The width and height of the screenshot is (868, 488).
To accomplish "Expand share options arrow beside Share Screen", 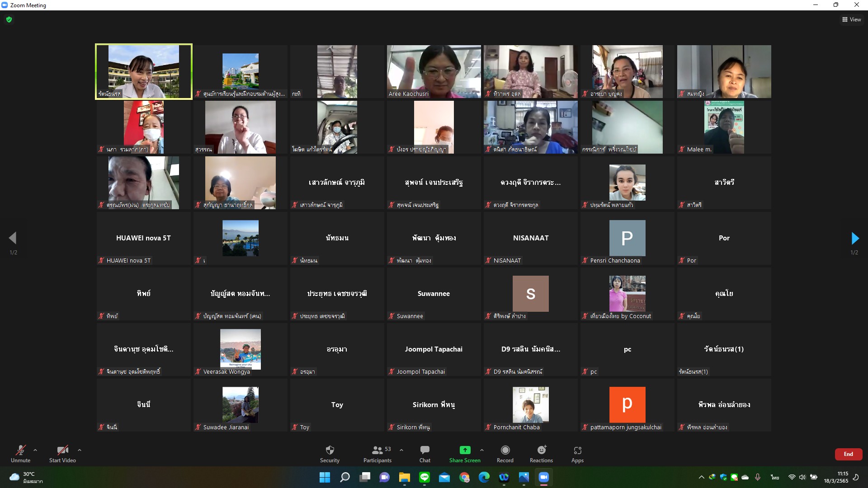I will point(482,450).
